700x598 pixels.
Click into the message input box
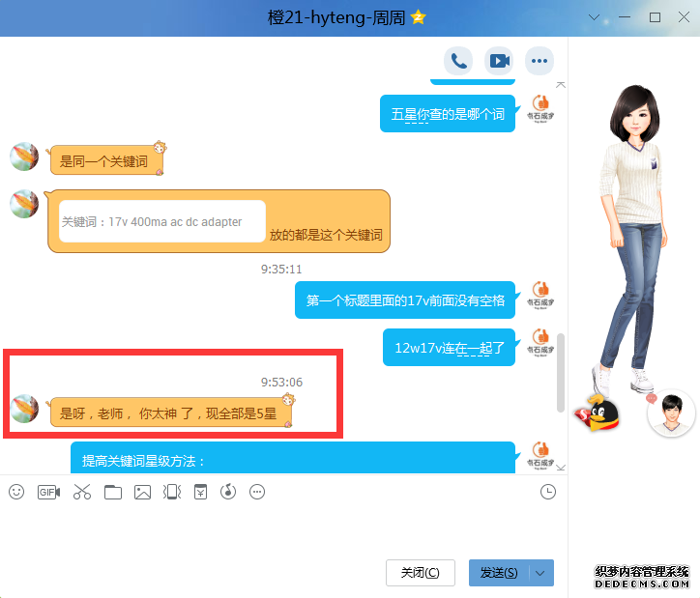281,528
